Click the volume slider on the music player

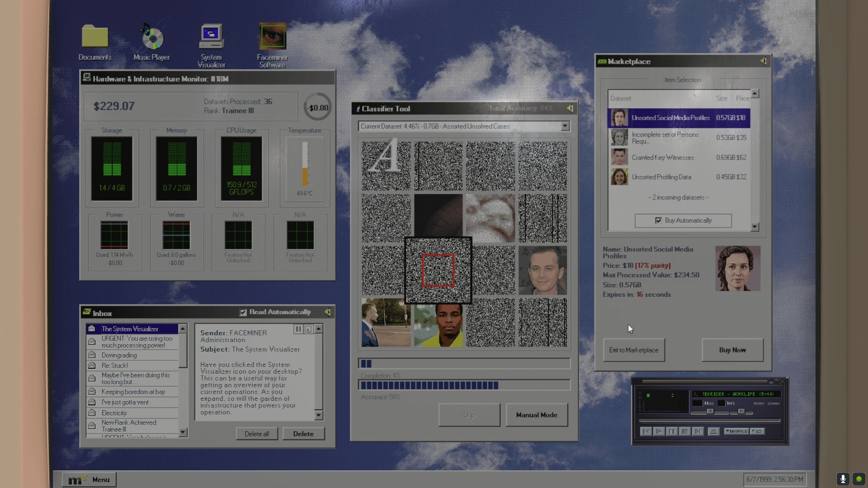(x=710, y=411)
